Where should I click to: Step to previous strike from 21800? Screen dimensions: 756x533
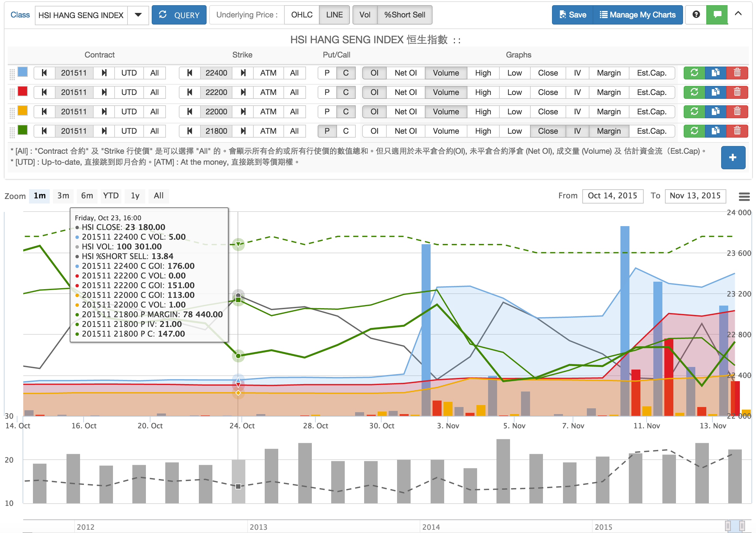[x=190, y=131]
